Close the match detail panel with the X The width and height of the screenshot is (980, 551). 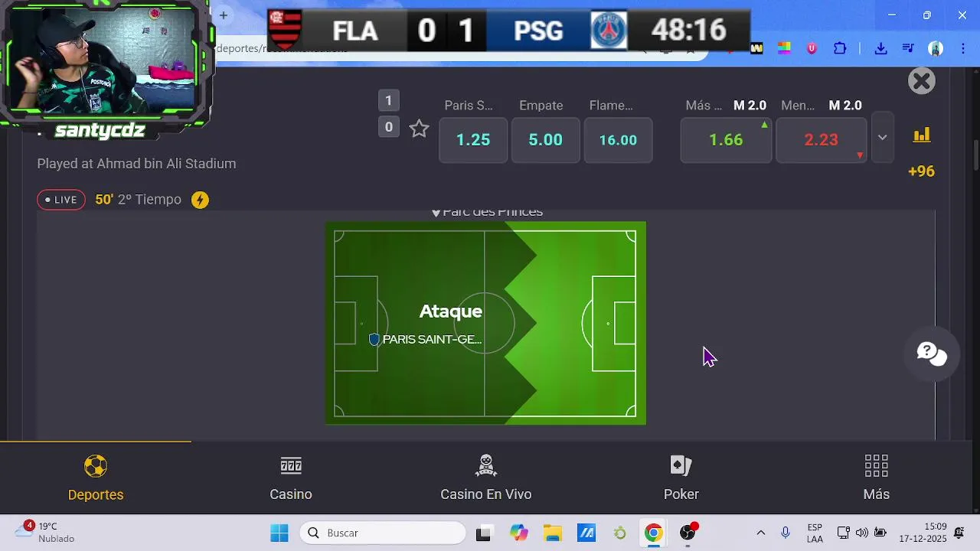coord(922,80)
